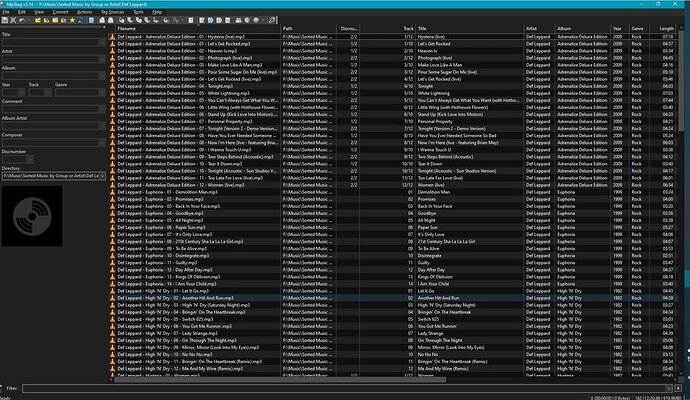Sort by the Genre column header
This screenshot has width=690, height=400.
coord(640,29)
